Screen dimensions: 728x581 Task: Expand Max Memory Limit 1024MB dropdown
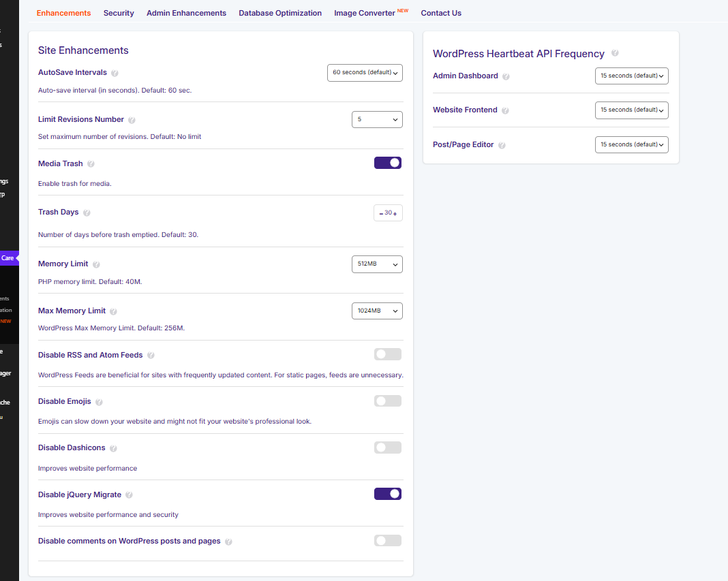377,311
